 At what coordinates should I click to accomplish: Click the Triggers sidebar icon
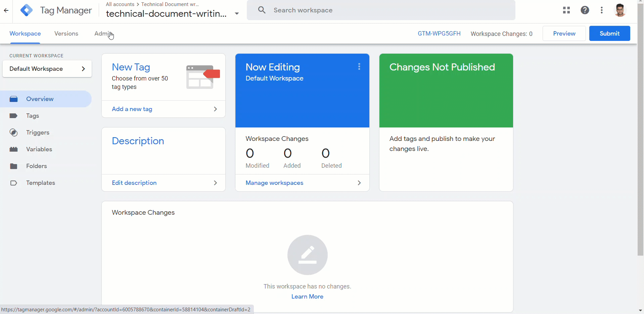13,133
